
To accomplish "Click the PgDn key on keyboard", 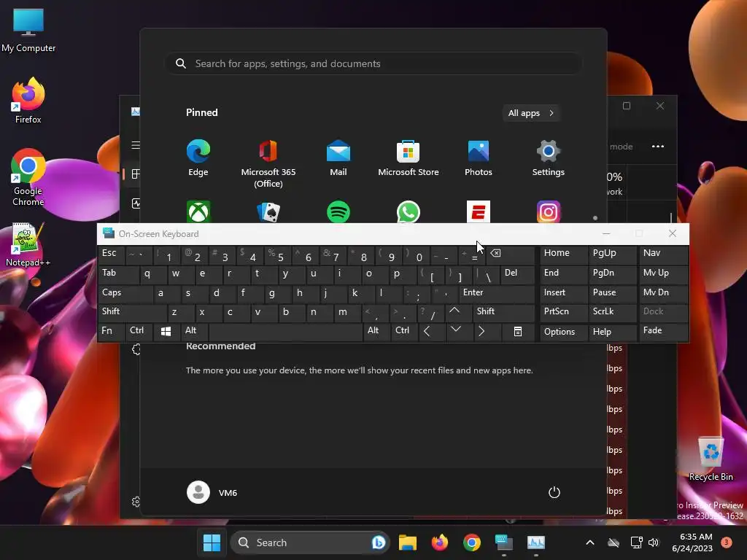I will [x=612, y=274].
